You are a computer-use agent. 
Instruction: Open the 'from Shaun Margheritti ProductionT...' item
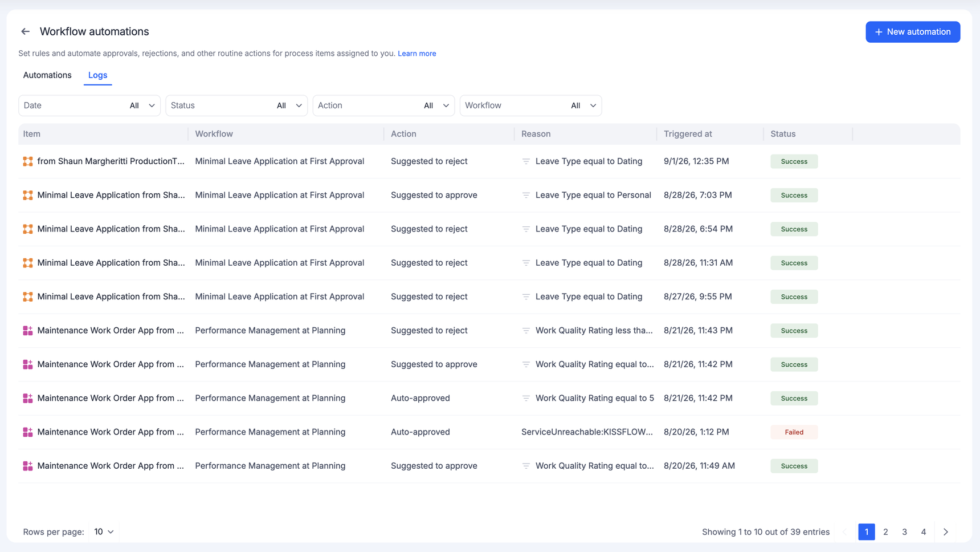(x=111, y=161)
